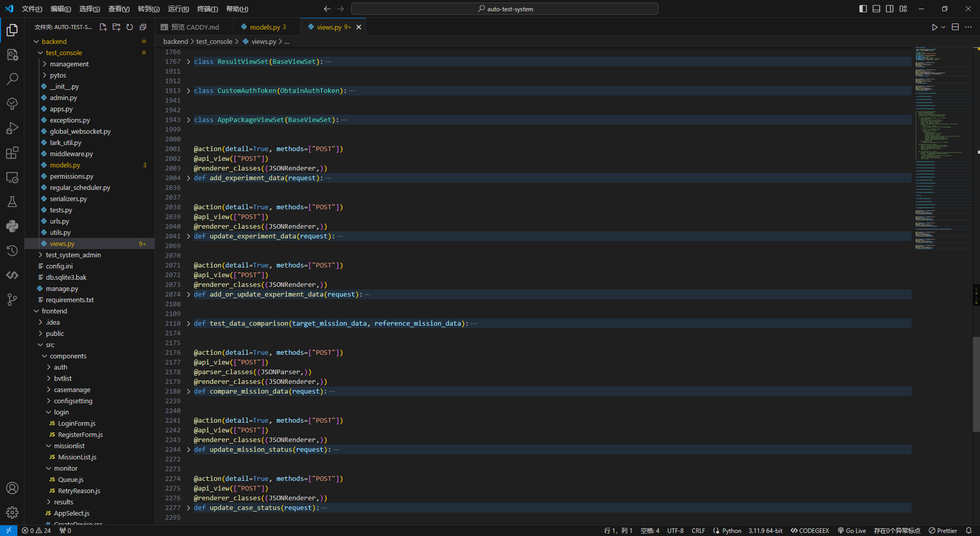Open the 终端(T) menu

[208, 9]
